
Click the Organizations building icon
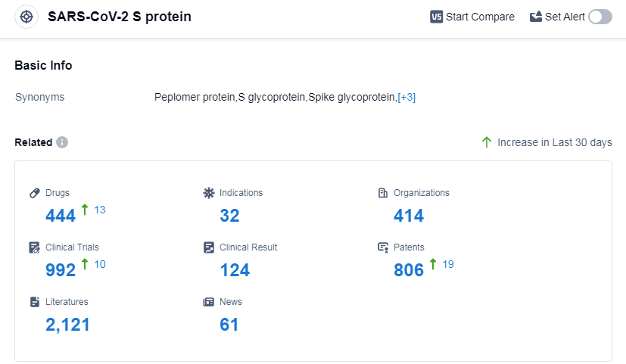pyautogui.click(x=383, y=193)
